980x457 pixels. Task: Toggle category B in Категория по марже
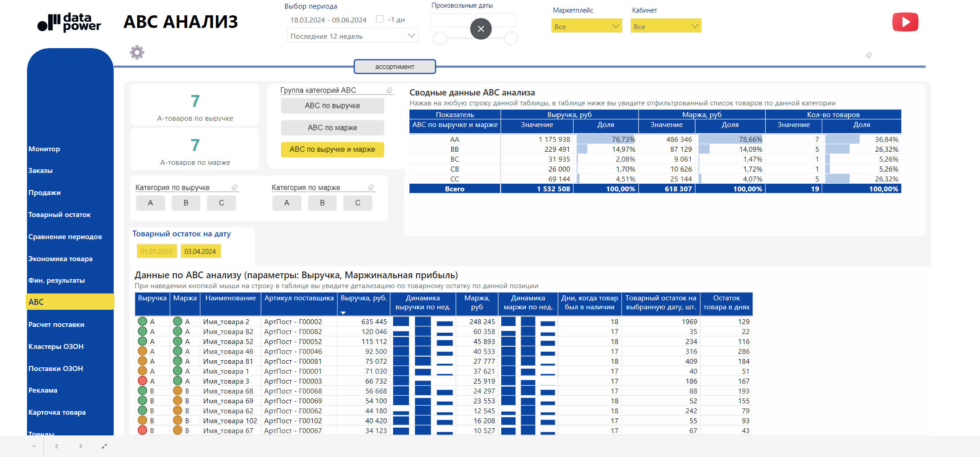(x=322, y=203)
